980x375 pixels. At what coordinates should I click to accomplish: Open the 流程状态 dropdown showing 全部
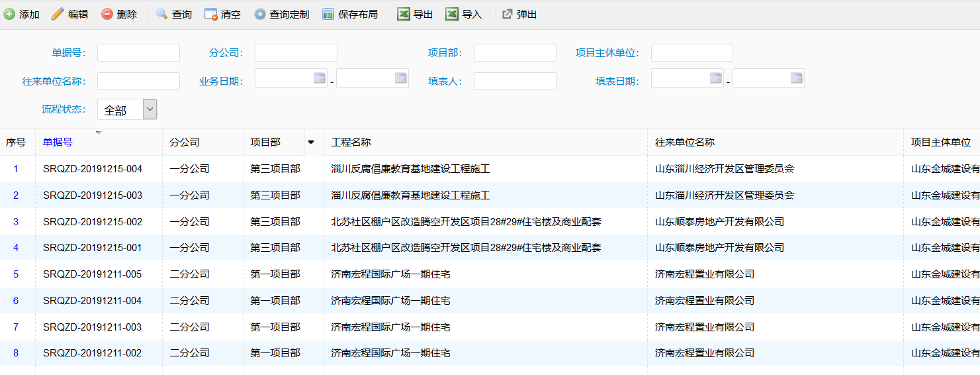point(127,109)
